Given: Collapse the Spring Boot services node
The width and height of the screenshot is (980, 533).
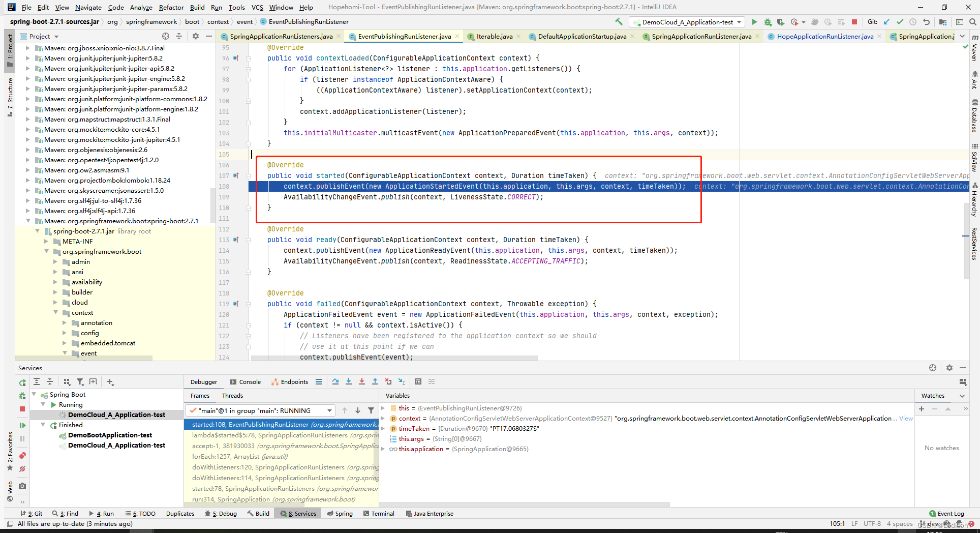Looking at the screenshot, I should pos(34,394).
